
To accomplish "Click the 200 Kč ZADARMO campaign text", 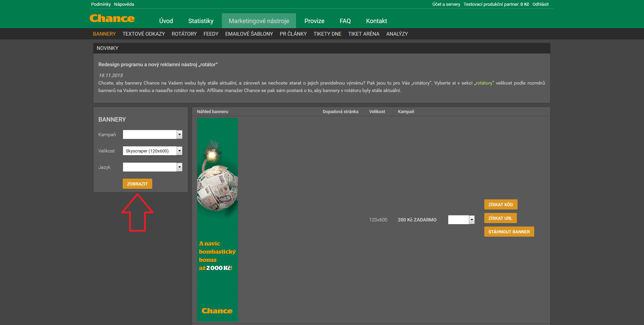I will 417,220.
